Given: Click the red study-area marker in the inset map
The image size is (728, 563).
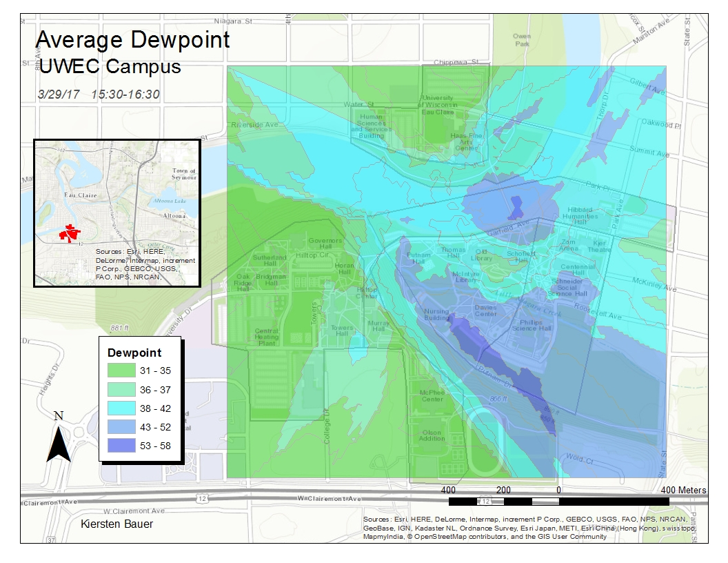Looking at the screenshot, I should tap(70, 231).
